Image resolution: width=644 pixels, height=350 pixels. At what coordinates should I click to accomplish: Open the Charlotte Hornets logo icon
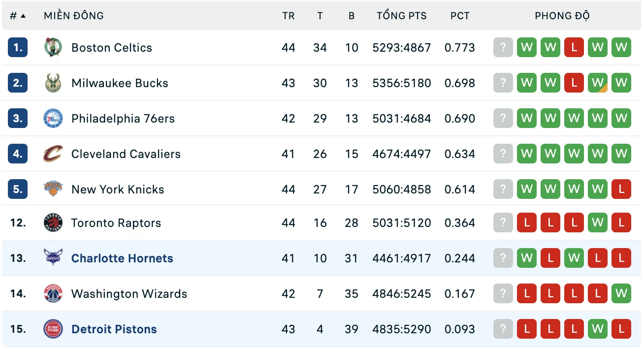[53, 258]
